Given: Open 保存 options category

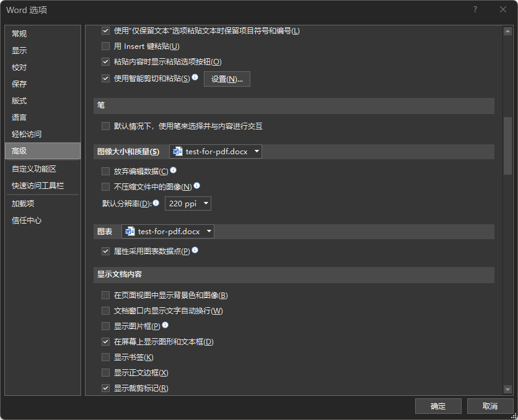Looking at the screenshot, I should 43,84.
